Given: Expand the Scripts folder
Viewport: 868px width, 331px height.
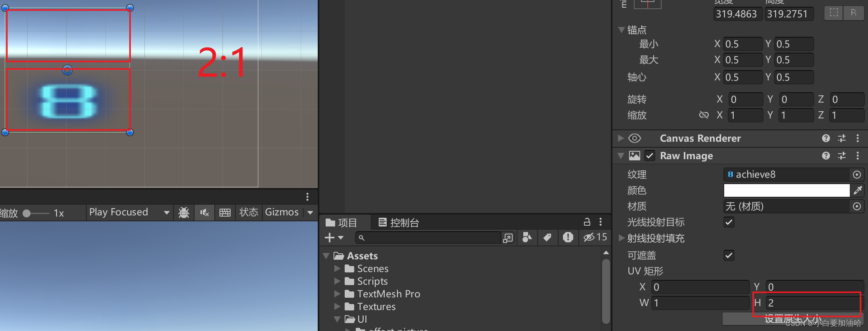Looking at the screenshot, I should (337, 281).
